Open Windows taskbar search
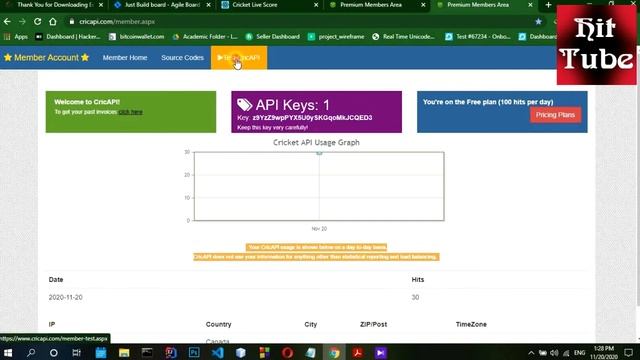This screenshot has height=360, width=640. [31, 353]
